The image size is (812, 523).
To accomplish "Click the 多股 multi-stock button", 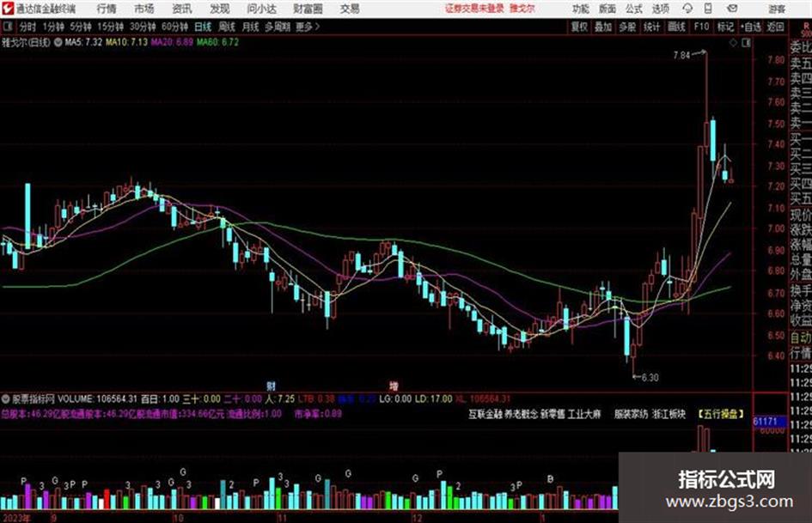I will click(627, 27).
